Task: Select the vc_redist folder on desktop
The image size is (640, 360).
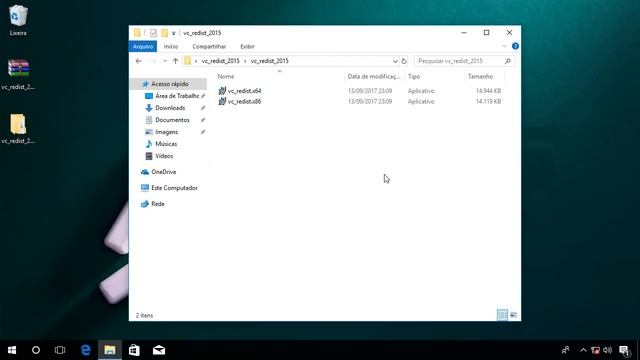Action: coord(18,129)
